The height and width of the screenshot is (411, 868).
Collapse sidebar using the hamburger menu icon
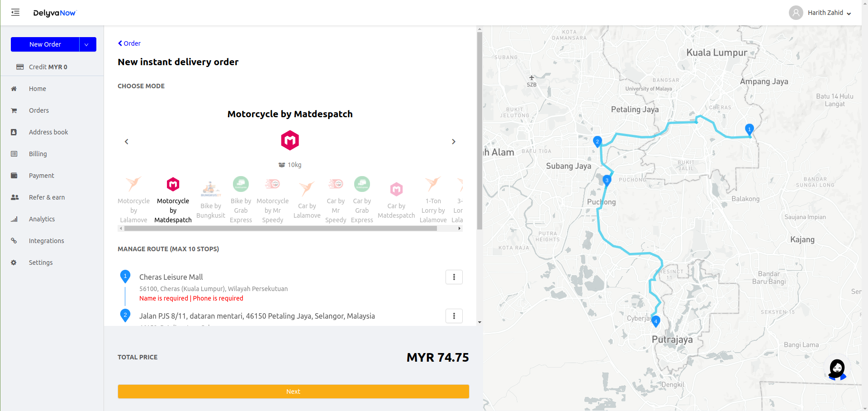[x=15, y=13]
